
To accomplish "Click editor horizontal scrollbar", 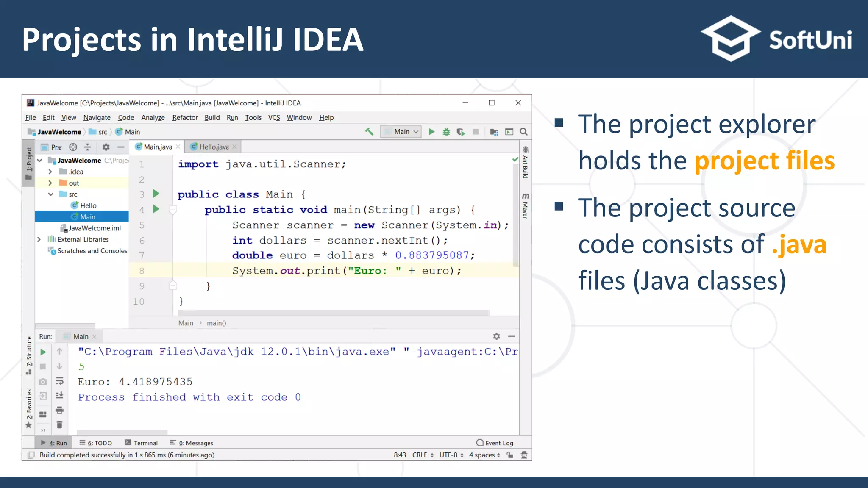I will (x=333, y=313).
